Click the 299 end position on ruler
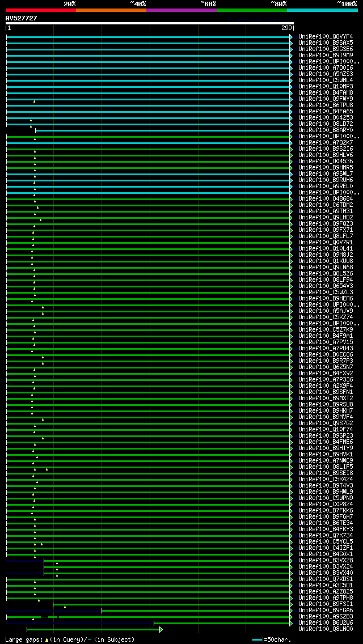The image size is (363, 644). 286,28
